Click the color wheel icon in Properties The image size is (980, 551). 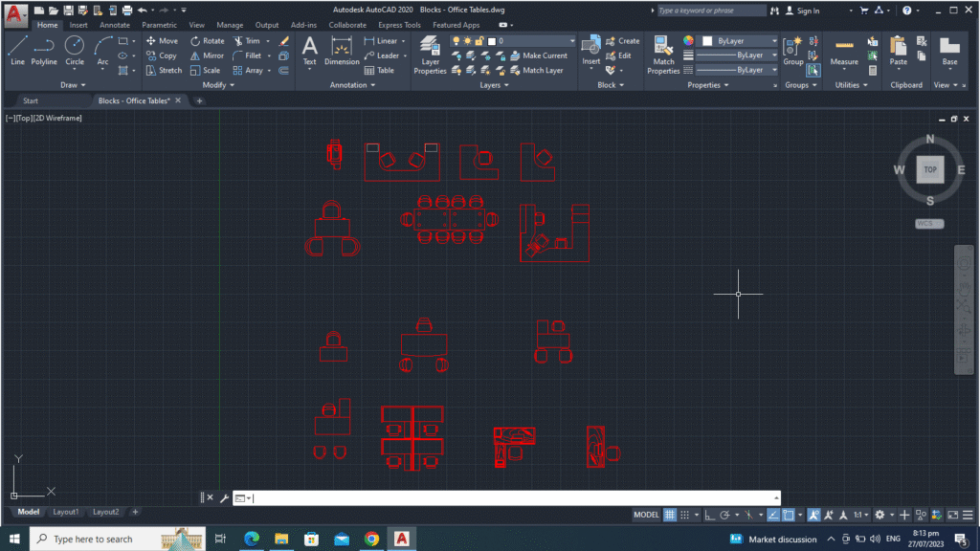(688, 40)
